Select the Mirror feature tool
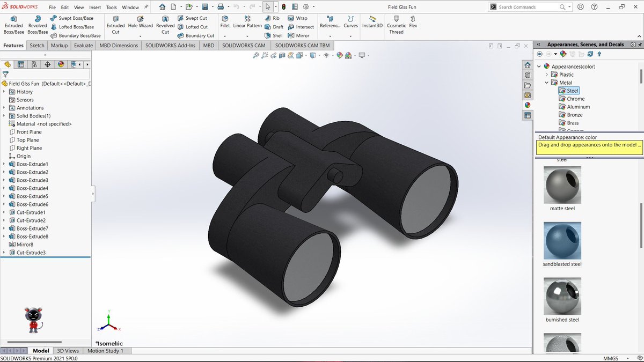The width and height of the screenshot is (644, 362). (298, 35)
